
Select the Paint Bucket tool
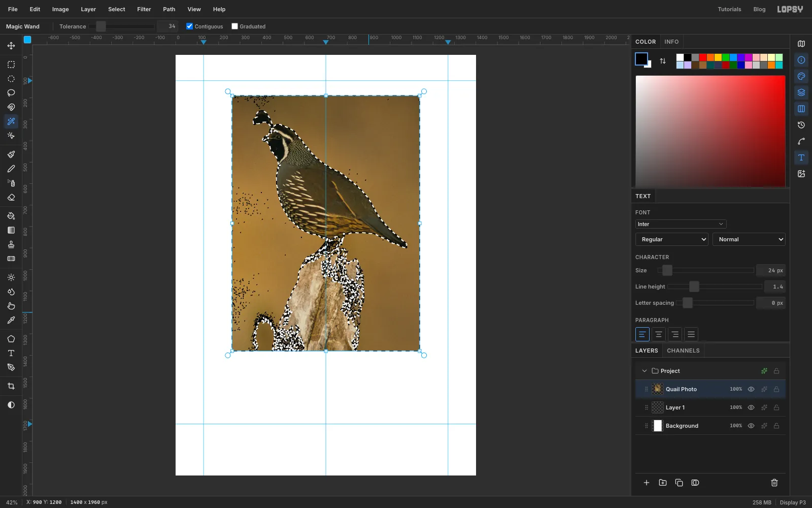coord(11,216)
